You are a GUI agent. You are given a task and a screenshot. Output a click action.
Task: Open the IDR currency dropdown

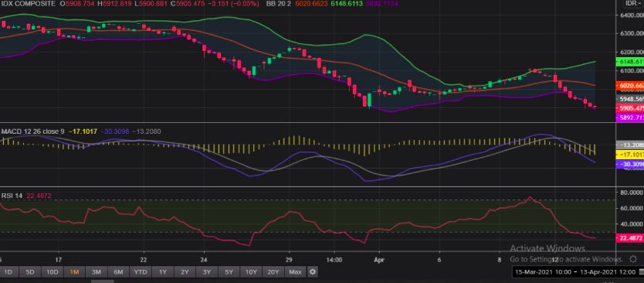(x=633, y=3)
